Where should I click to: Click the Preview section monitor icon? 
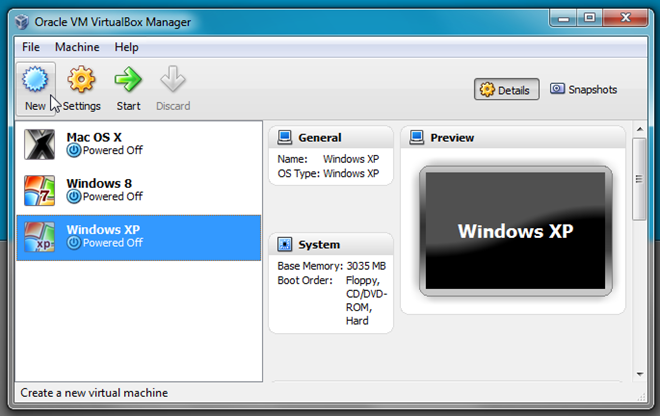417,138
